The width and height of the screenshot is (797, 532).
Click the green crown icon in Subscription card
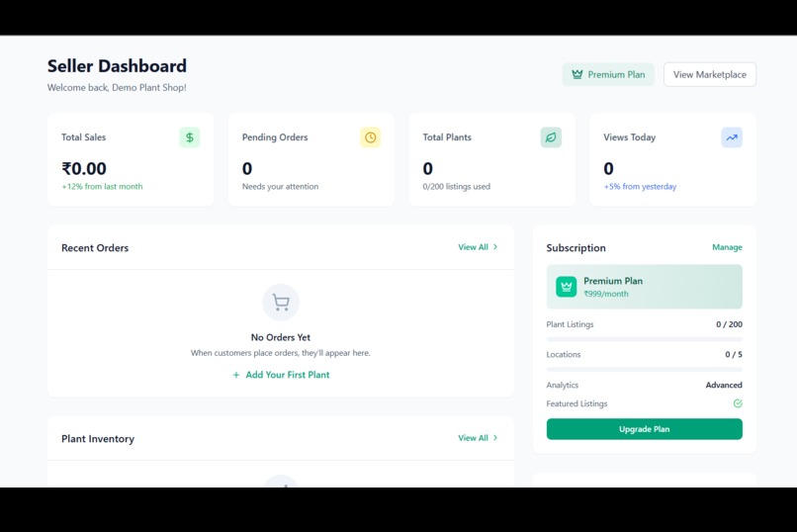point(567,287)
